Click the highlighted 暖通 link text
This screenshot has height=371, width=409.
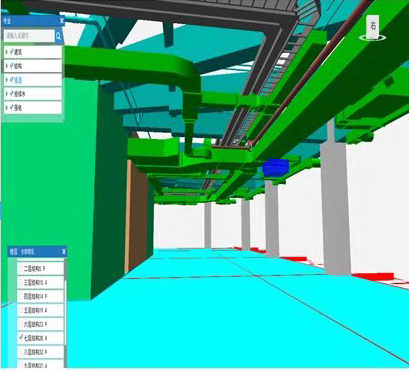[x=18, y=80]
